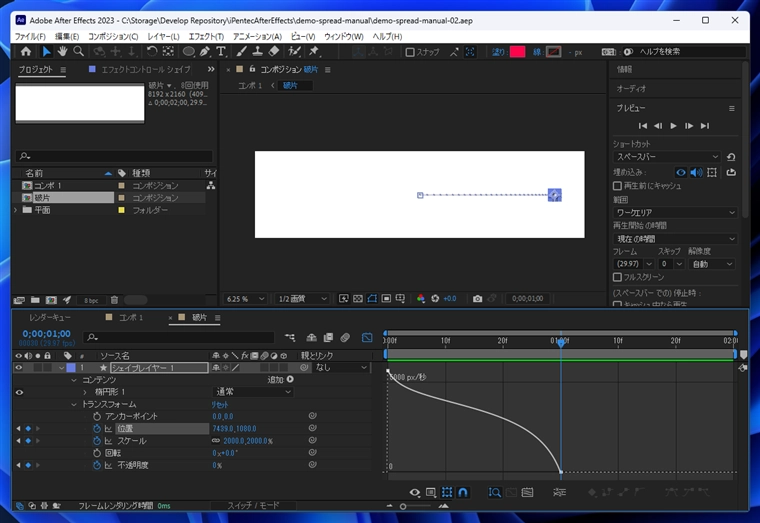
Task: Click the snapshot camera icon in viewer
Action: 477,299
